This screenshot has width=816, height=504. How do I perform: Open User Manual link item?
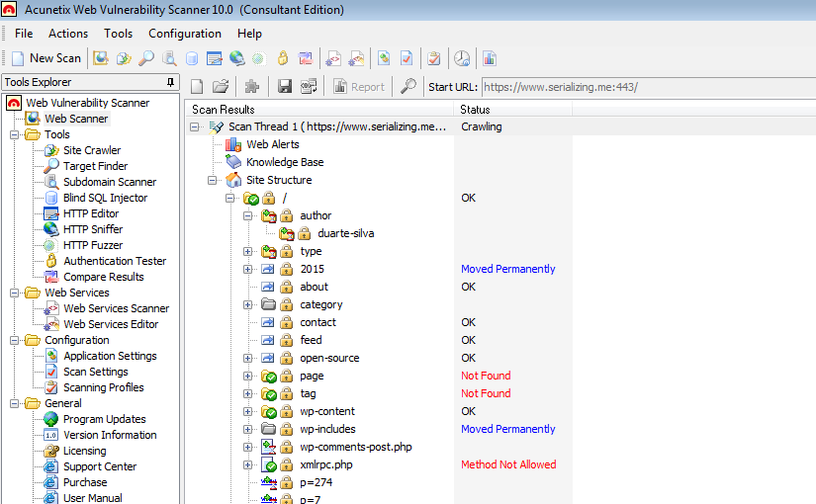[93, 498]
